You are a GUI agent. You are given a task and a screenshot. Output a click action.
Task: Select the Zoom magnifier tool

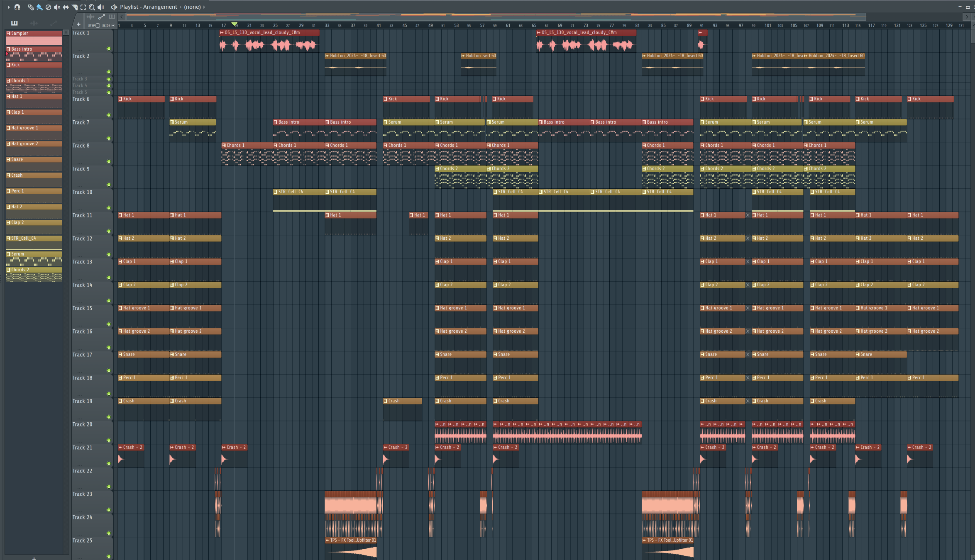pos(92,7)
